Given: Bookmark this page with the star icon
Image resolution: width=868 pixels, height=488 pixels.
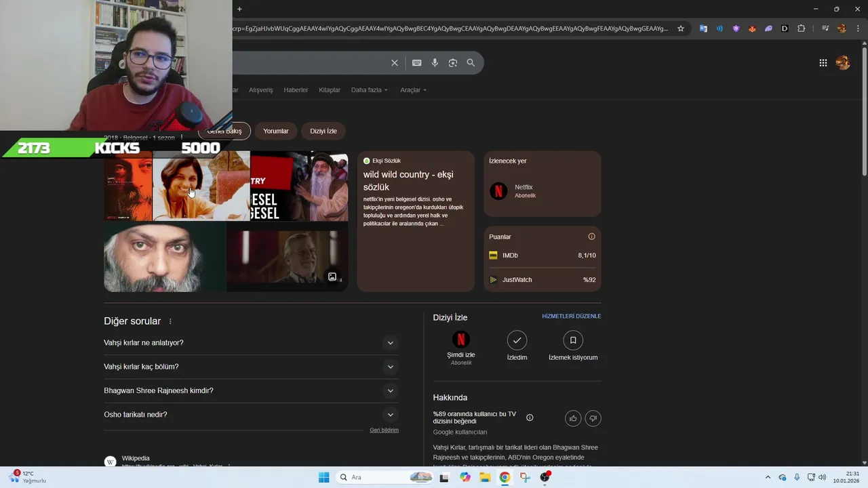Looking at the screenshot, I should (x=681, y=28).
